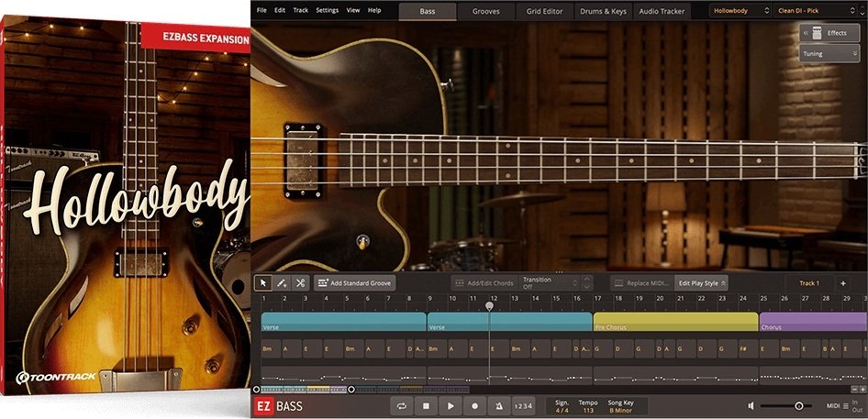Screen dimensions: 868x419
Task: Expand the Effects panel
Action: [x=829, y=33]
